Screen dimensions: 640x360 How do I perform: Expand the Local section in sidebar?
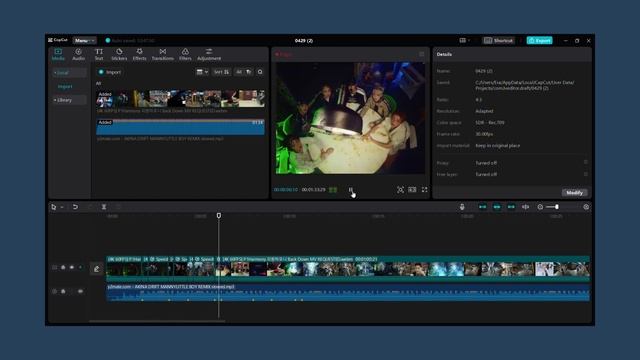pyautogui.click(x=69, y=73)
